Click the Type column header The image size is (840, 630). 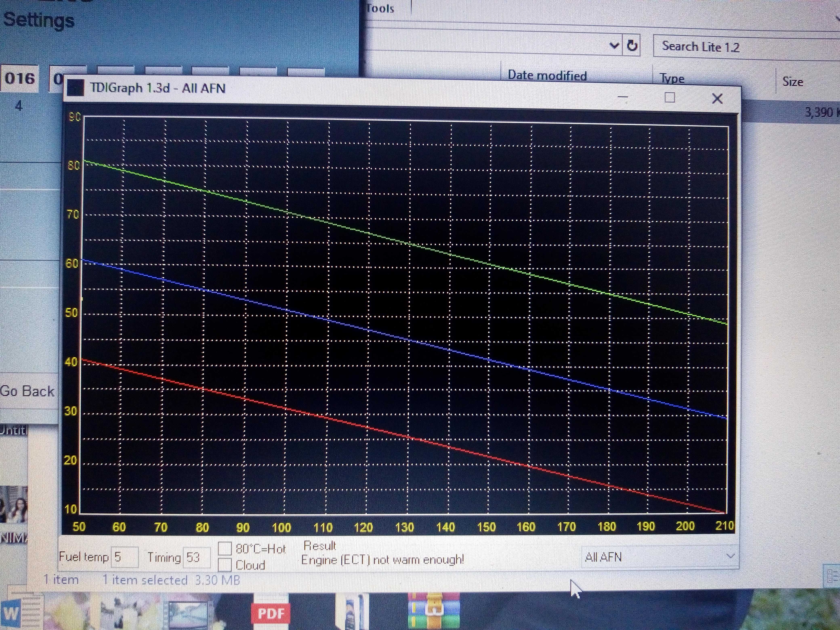(673, 79)
